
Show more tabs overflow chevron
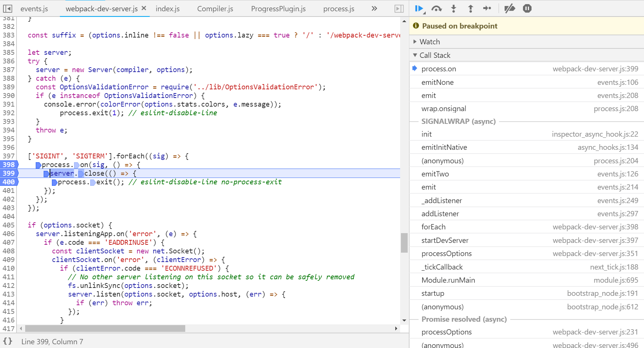tap(374, 8)
